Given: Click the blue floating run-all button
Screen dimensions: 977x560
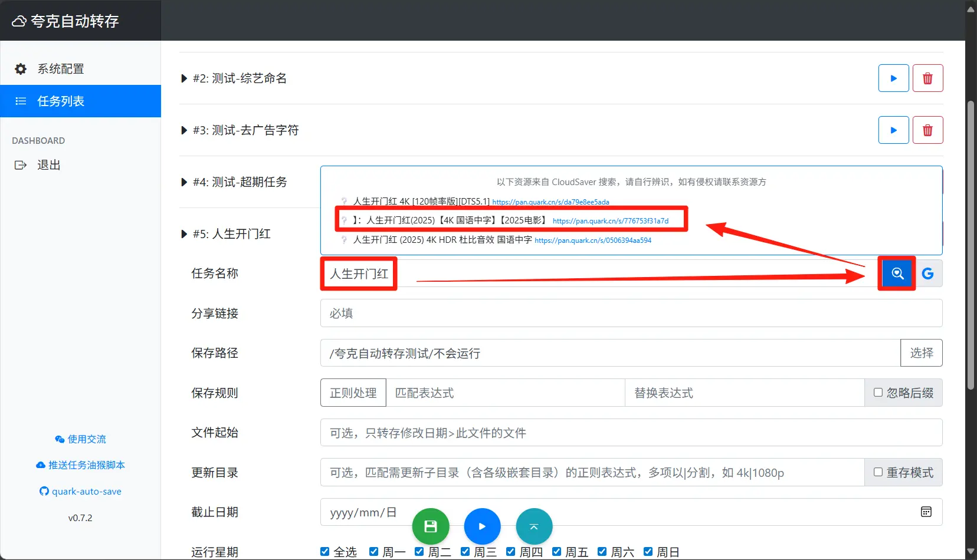Looking at the screenshot, I should tap(482, 526).
